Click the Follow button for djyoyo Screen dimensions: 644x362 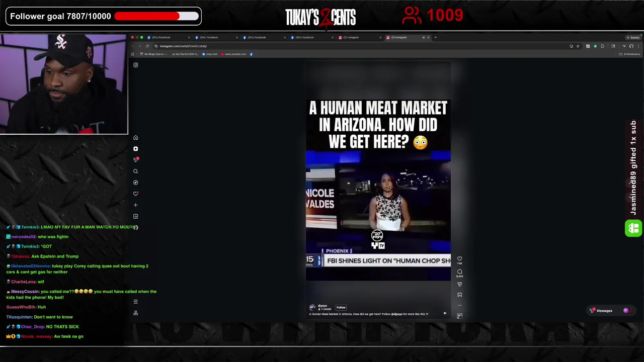tap(341, 307)
